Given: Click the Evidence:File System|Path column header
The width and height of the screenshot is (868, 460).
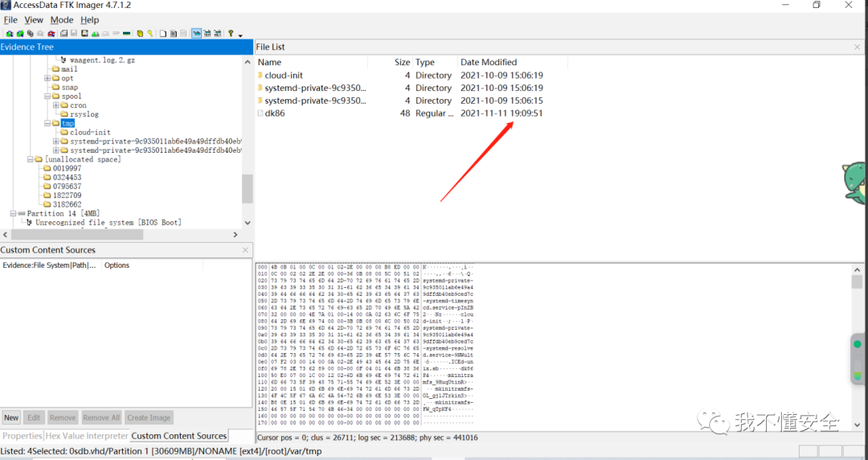Looking at the screenshot, I should [x=51, y=265].
